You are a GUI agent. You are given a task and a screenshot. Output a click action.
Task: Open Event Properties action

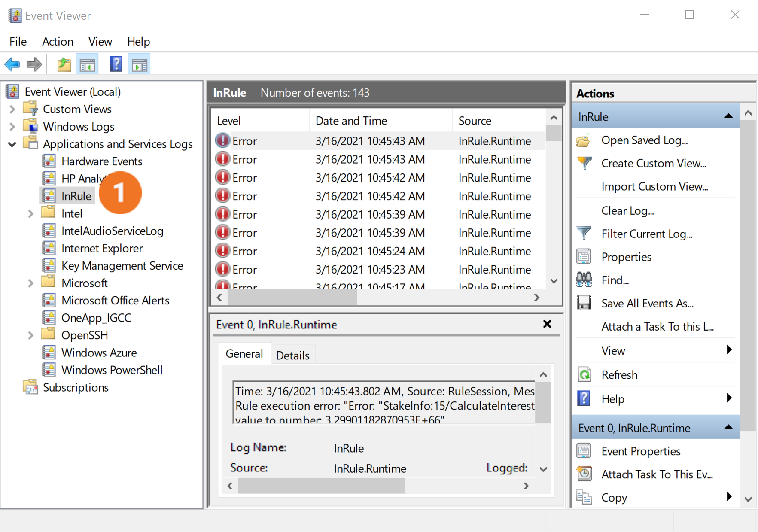(640, 451)
